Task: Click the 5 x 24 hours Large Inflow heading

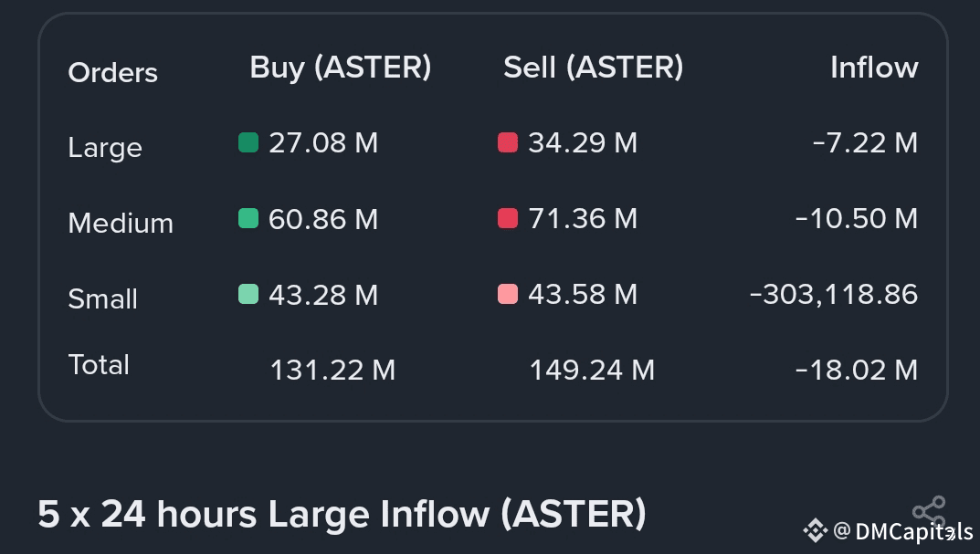Action: 342,515
